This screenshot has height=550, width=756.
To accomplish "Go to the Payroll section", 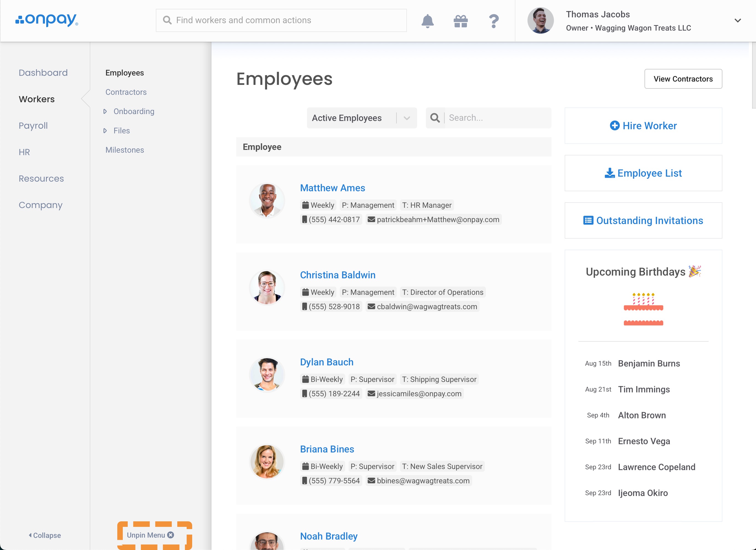I will (33, 126).
